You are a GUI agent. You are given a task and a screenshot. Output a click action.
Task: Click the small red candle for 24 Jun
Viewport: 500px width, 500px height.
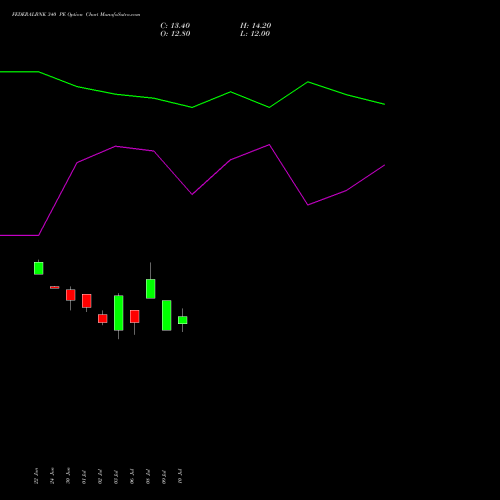pyautogui.click(x=55, y=287)
